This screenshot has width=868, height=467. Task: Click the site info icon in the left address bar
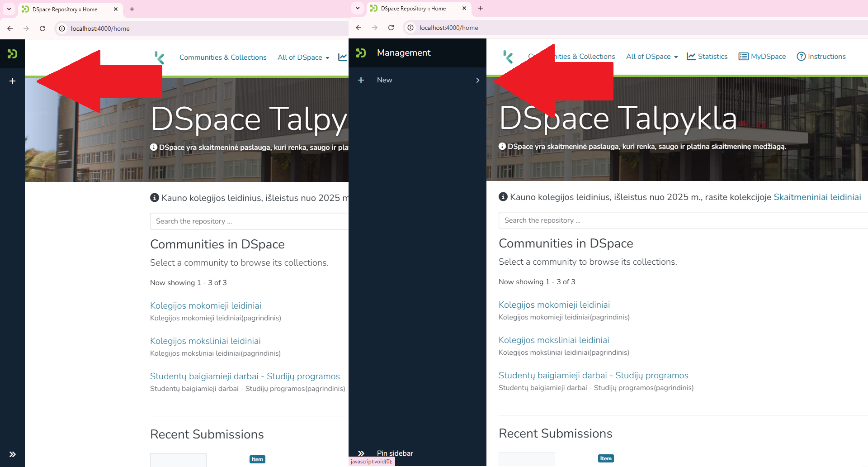[x=62, y=29]
